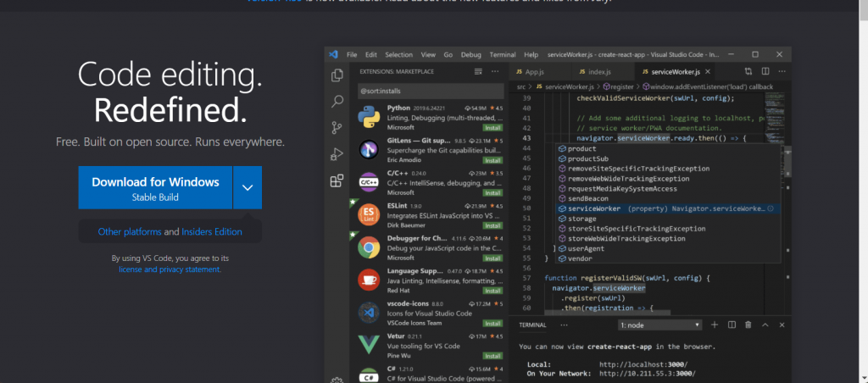This screenshot has height=383, width=868.
Task: Open the Other platforms link
Action: click(130, 232)
